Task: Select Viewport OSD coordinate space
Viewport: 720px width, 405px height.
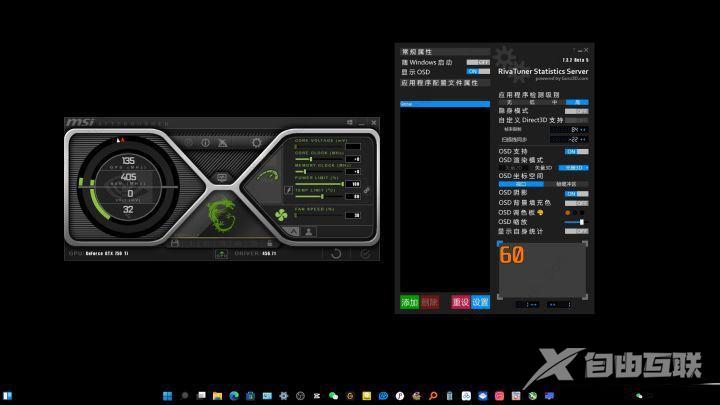Action: pos(521,184)
